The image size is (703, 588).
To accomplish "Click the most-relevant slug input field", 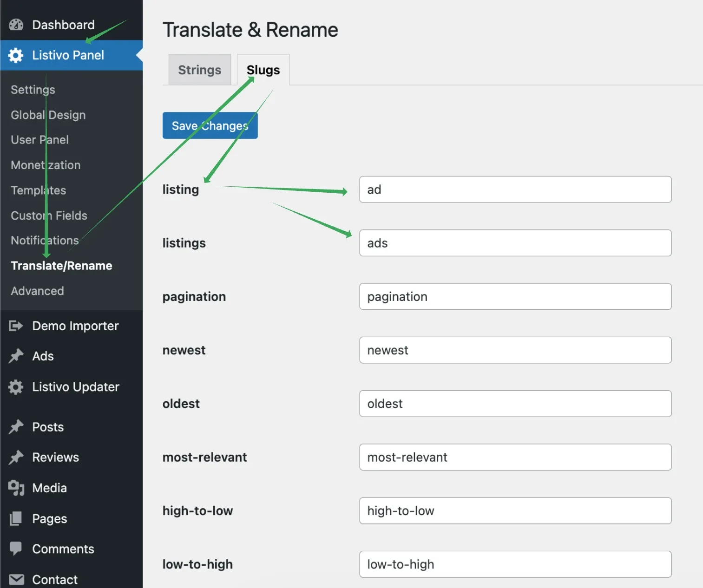I will [515, 457].
